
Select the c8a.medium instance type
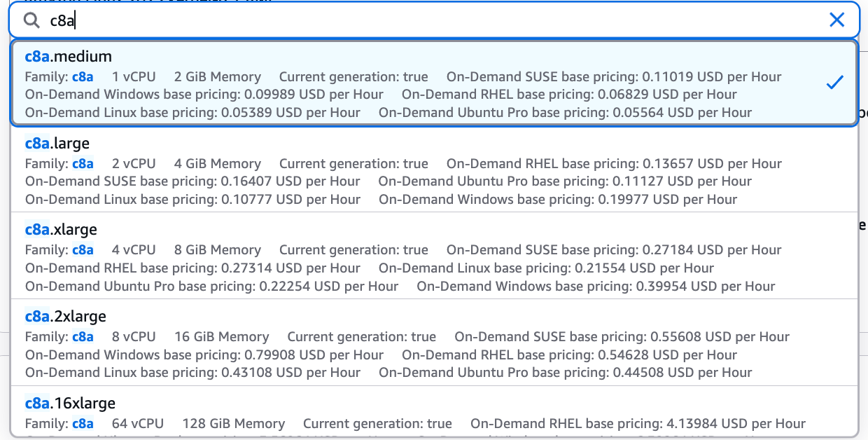tap(68, 57)
